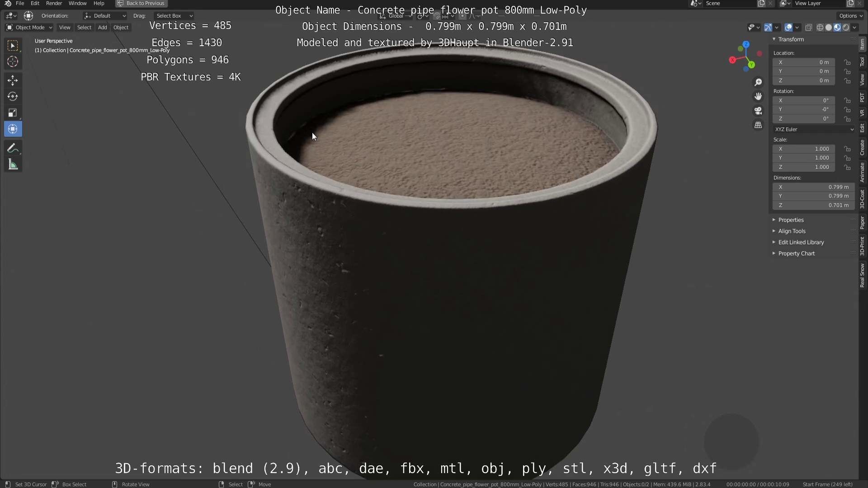Toggle lock on Scale Y
This screenshot has height=488, width=868.
point(847,158)
